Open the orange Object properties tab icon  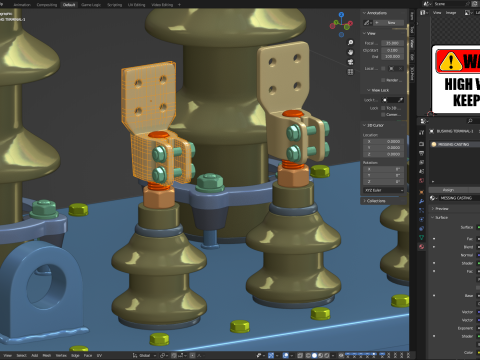(421, 192)
